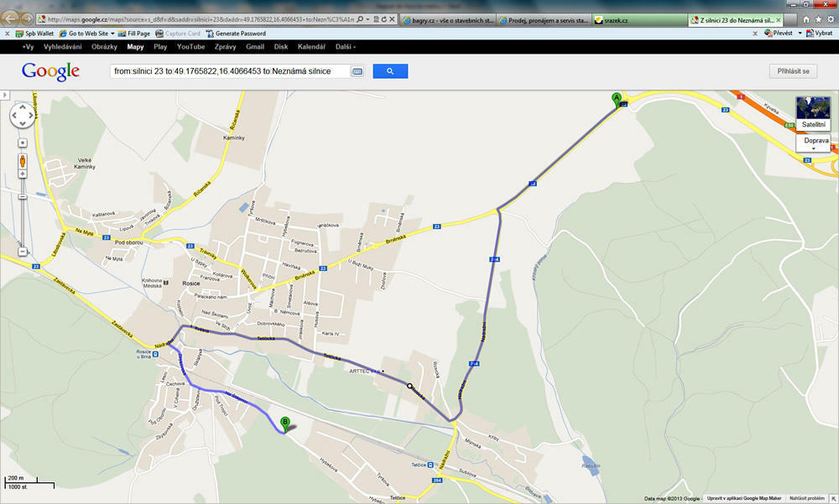Click the address bar search magnifier icon
Screen dimensions: 839x504
360,19
